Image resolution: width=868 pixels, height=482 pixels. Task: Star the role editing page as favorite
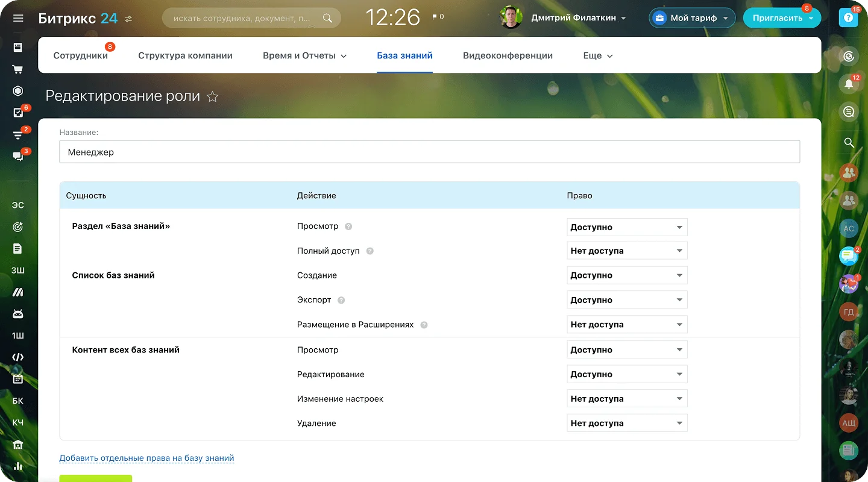(212, 96)
